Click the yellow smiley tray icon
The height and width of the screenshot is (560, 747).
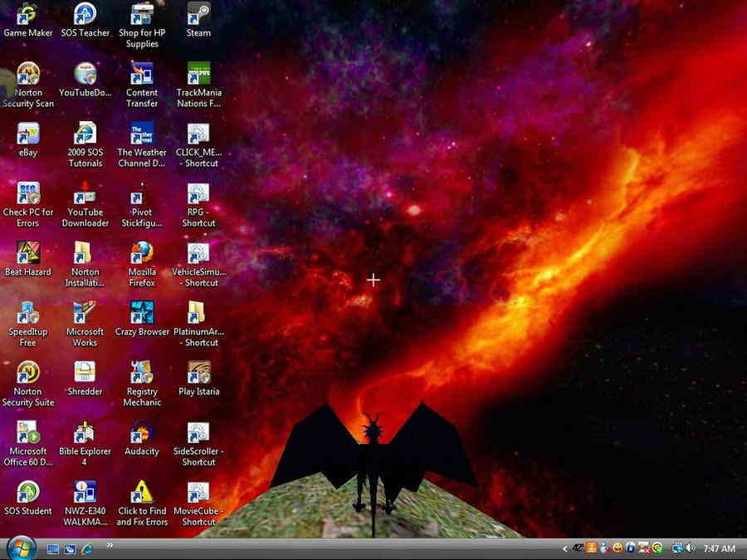click(618, 548)
